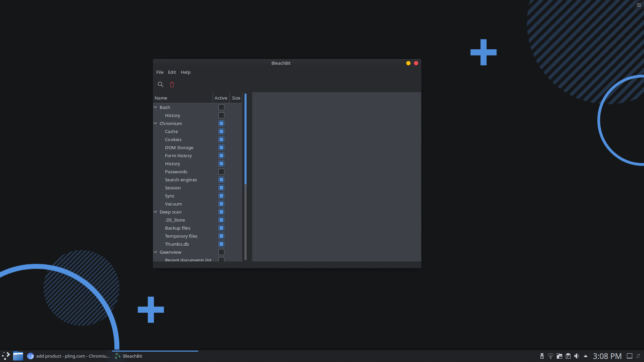This screenshot has width=644, height=362.
Task: Uncheck the Cookies checkbox
Action: pyautogui.click(x=221, y=139)
